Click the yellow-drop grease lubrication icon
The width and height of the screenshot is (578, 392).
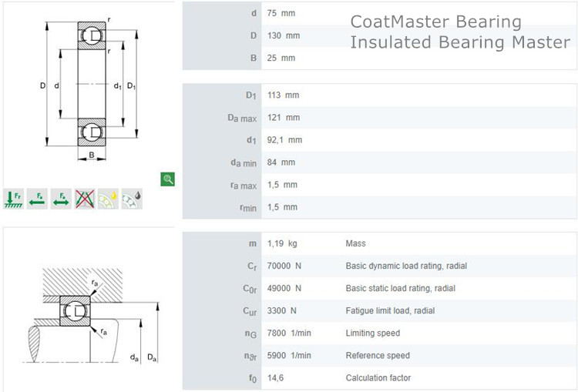pyautogui.click(x=108, y=199)
